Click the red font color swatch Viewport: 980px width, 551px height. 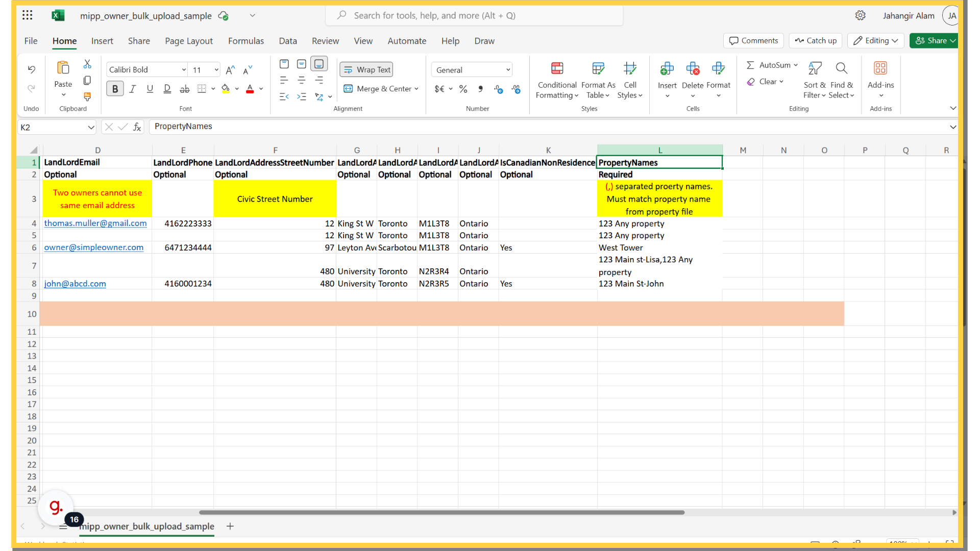250,89
